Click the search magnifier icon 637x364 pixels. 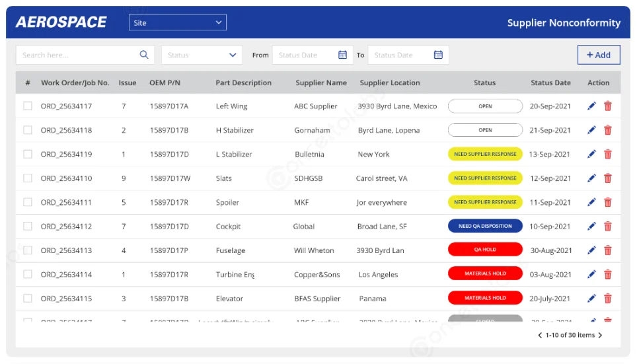pos(144,55)
